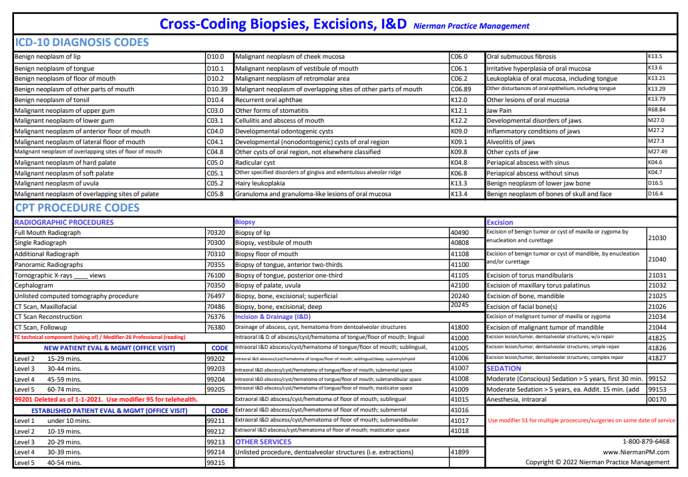Click code 41108 biopsy floor of mouth
Viewport: 688px width, 477px height.
tap(460, 254)
